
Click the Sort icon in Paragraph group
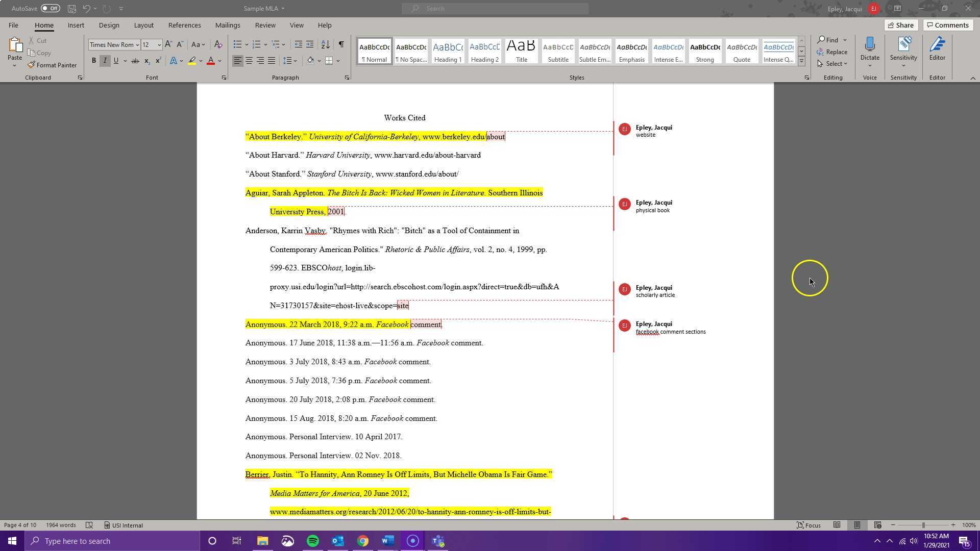(x=325, y=44)
